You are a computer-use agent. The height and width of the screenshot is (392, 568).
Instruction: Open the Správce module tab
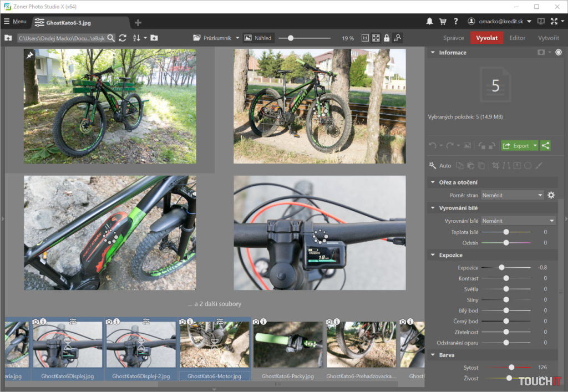(453, 38)
